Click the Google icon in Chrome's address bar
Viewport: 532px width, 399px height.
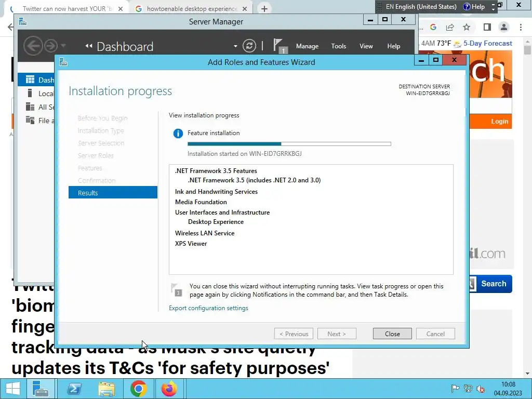pyautogui.click(x=433, y=27)
